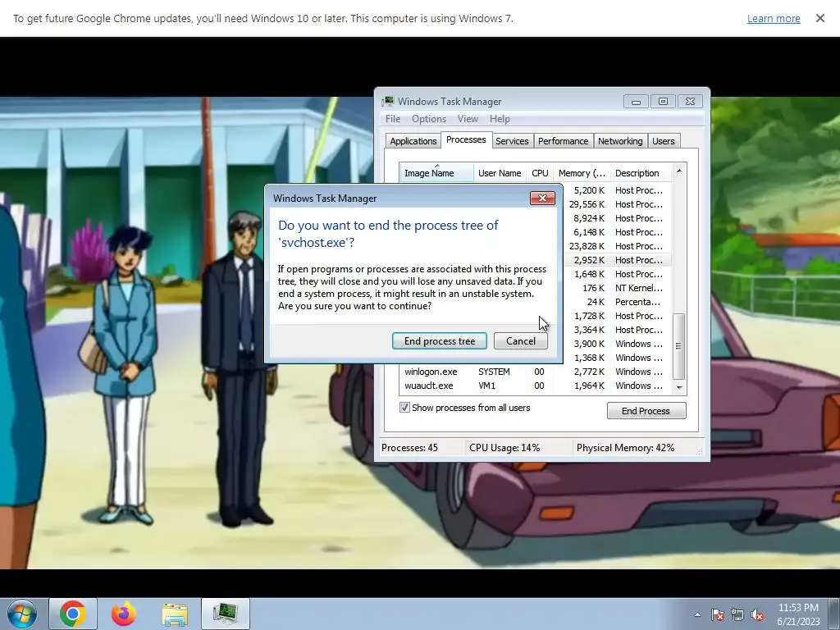Close the svchost confirmation dialog

tap(542, 199)
